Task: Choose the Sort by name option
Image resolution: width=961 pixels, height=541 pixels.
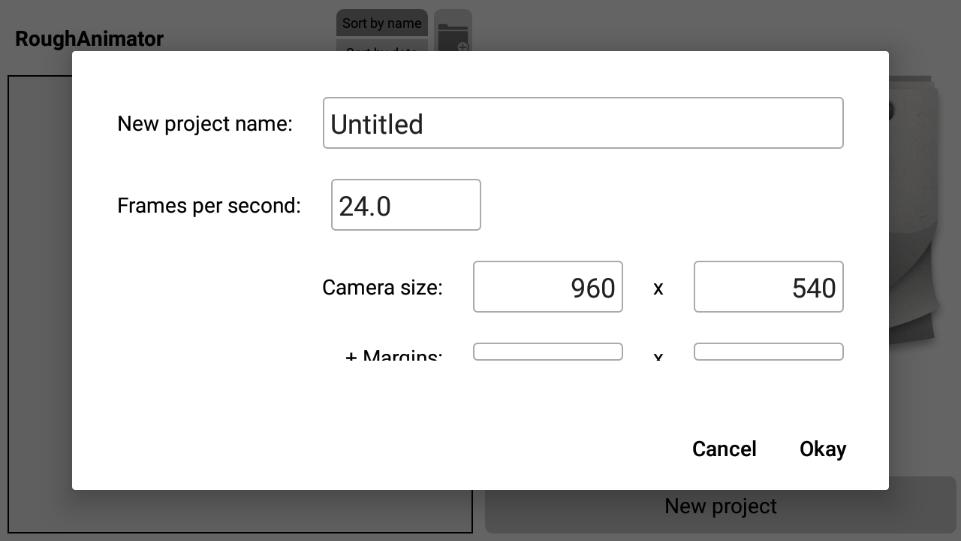Action: [381, 23]
